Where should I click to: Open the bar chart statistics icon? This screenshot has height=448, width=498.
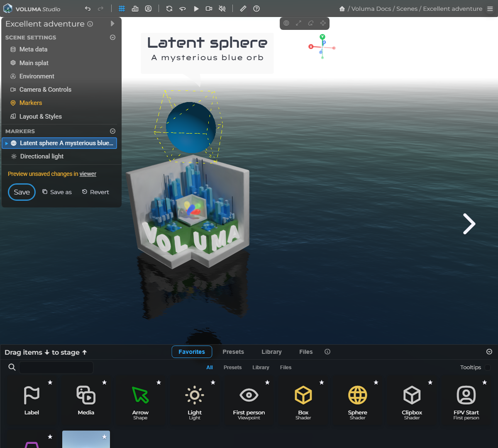tap(135, 9)
